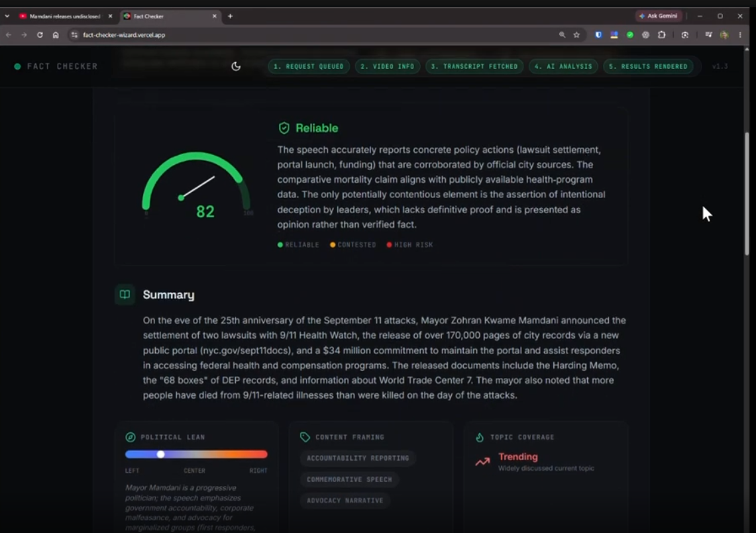This screenshot has height=533, width=756.
Task: Open the media control icon in toolbar
Action: point(708,34)
